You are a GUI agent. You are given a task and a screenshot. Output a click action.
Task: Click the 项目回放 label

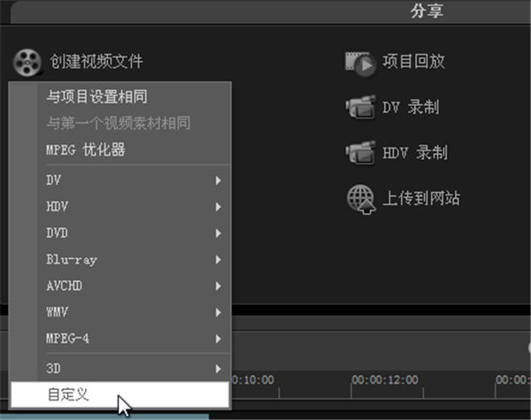(x=414, y=62)
